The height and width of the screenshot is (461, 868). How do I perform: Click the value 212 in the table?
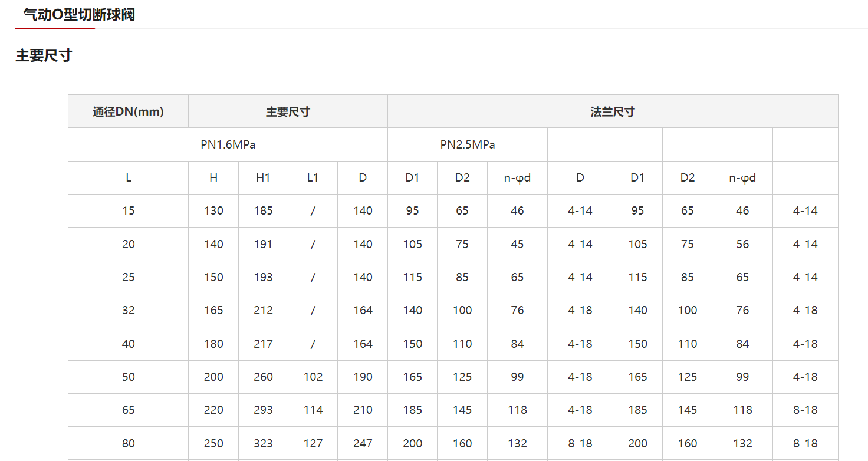(263, 310)
